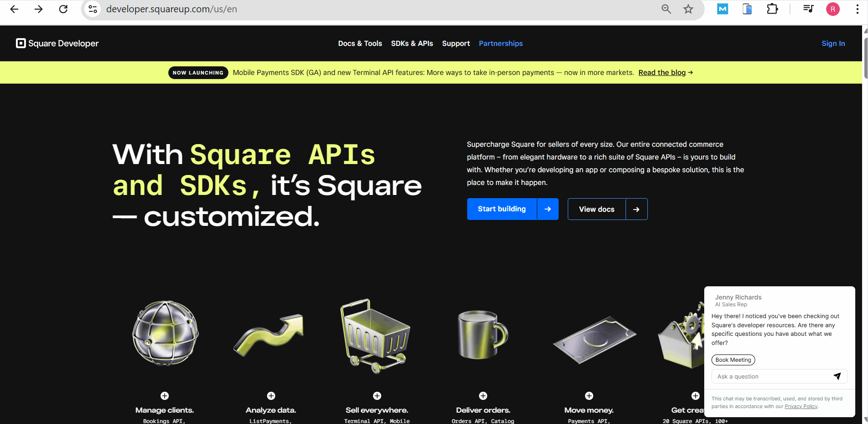Open the Chrome profile avatar R

click(x=833, y=9)
